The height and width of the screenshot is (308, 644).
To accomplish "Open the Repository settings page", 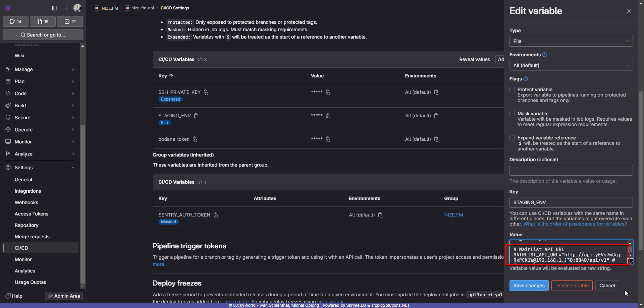I will (x=26, y=225).
